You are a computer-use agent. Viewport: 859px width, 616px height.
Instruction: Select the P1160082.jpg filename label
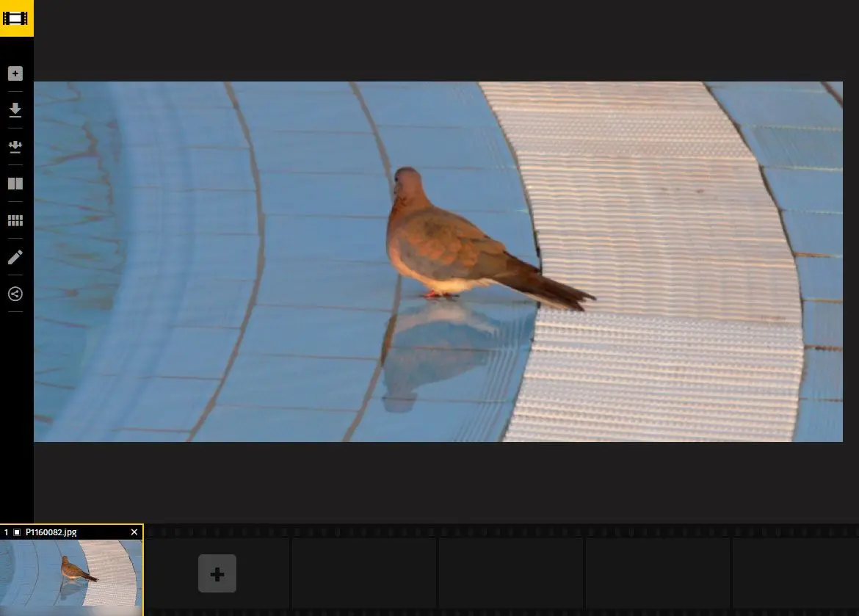(x=51, y=532)
